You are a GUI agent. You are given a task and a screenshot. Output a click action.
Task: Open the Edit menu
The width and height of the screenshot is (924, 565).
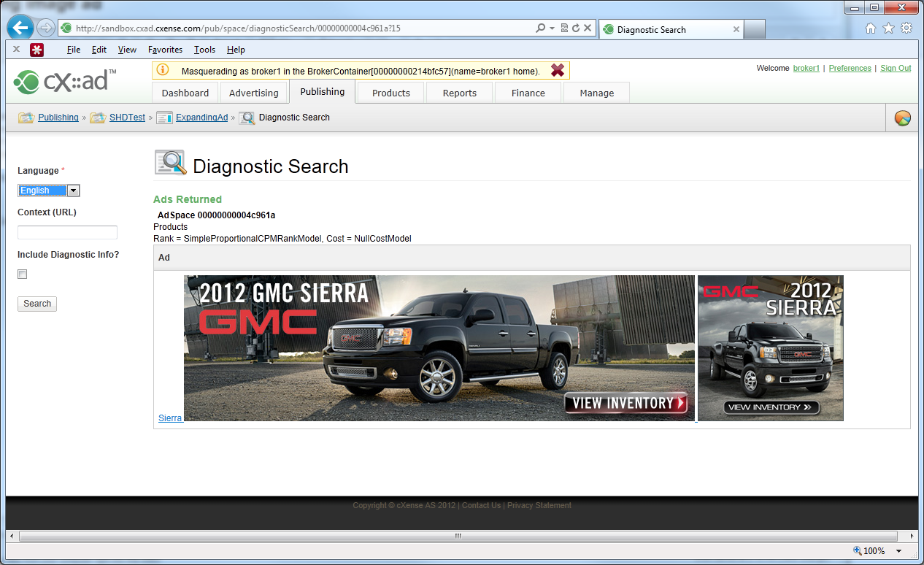click(99, 50)
